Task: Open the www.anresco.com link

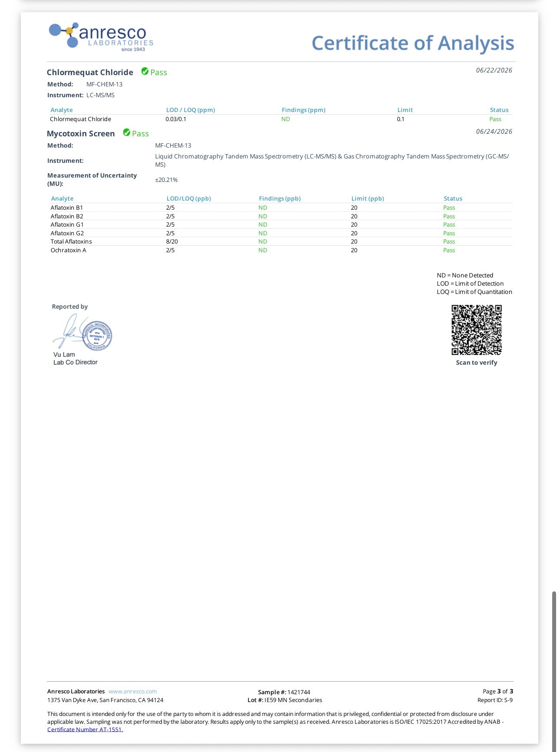Action: pyautogui.click(x=132, y=691)
